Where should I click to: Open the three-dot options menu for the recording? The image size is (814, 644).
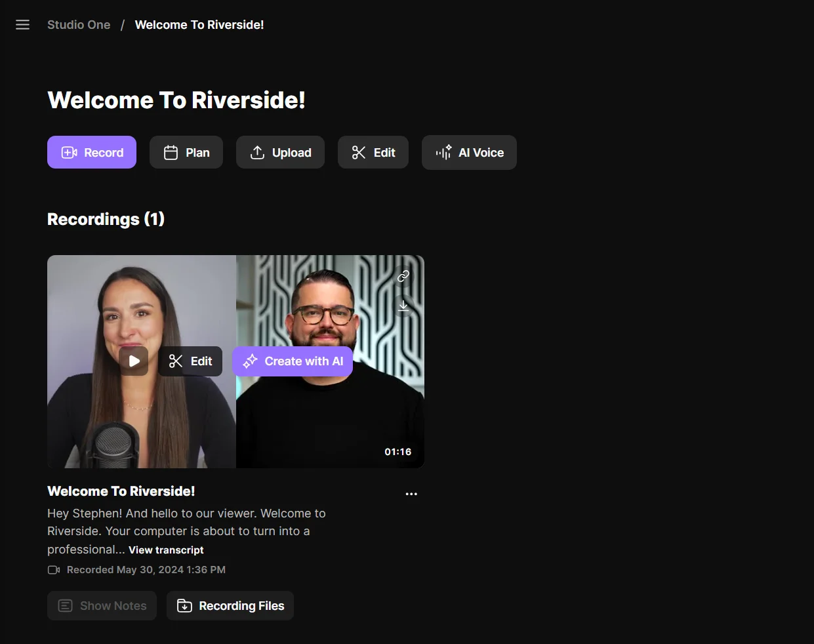(x=411, y=494)
